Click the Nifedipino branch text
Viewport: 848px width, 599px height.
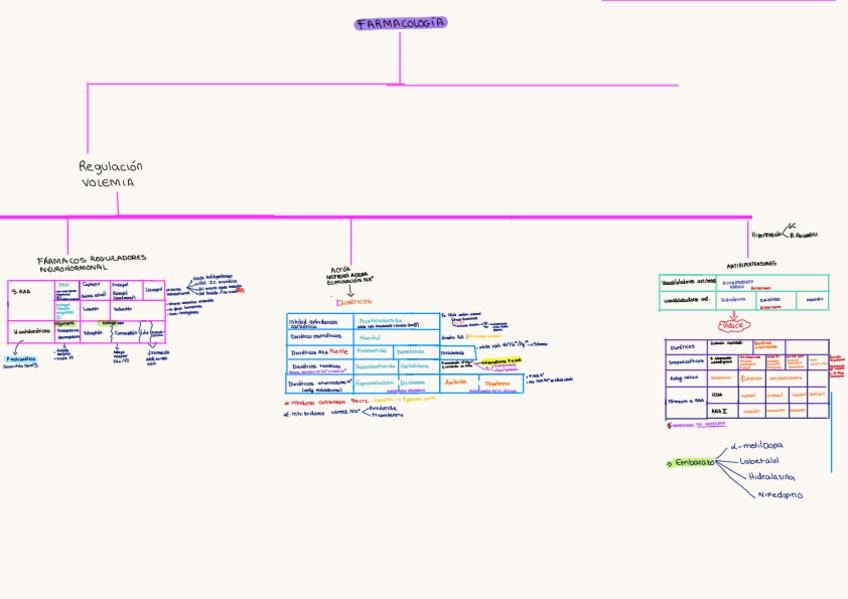point(780,495)
